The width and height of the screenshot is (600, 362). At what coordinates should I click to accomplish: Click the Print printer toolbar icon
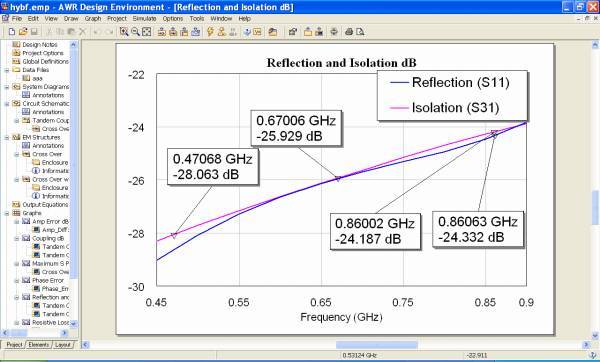click(x=349, y=32)
